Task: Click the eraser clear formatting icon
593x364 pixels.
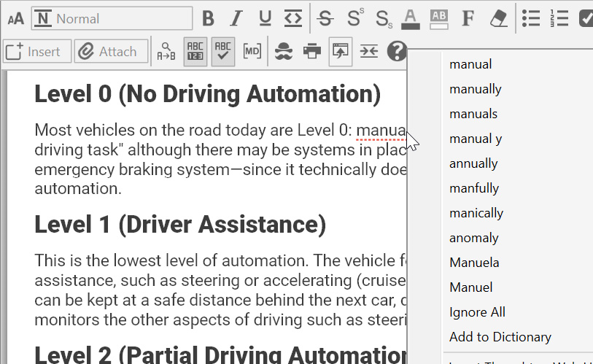Action: pos(498,18)
